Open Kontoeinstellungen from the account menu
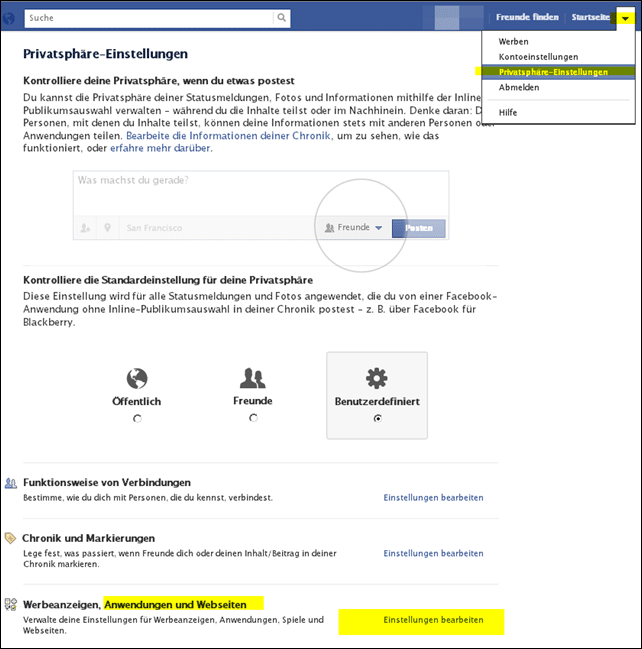Viewport: 642px width, 649px height. [x=538, y=57]
